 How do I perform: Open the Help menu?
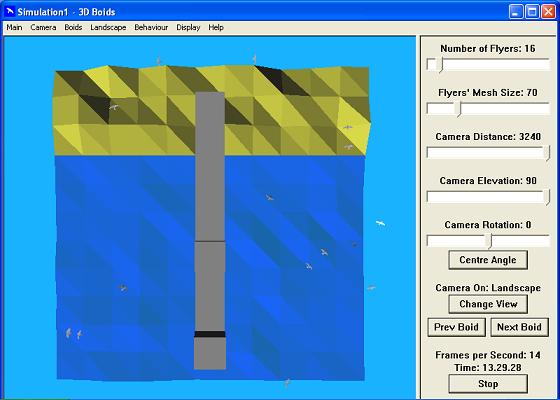(216, 28)
